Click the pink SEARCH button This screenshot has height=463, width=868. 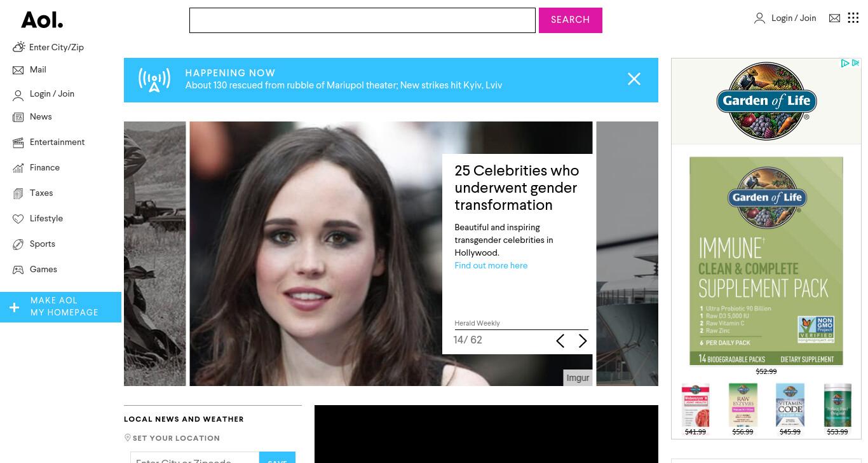(x=571, y=20)
